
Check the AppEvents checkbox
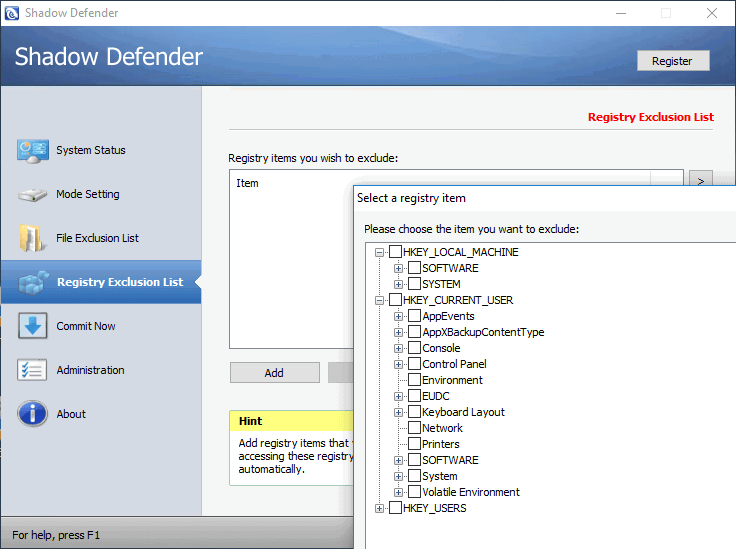414,316
